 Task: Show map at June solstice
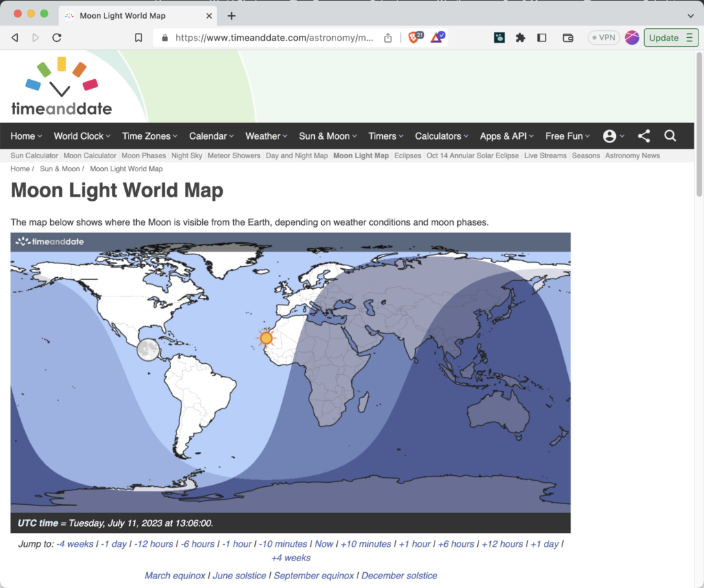point(239,576)
